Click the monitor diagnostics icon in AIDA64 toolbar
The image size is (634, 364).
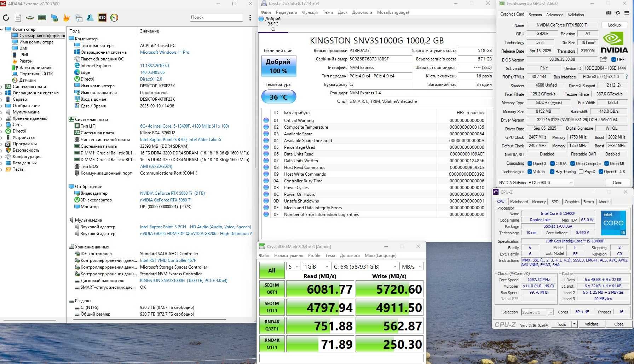54,18
